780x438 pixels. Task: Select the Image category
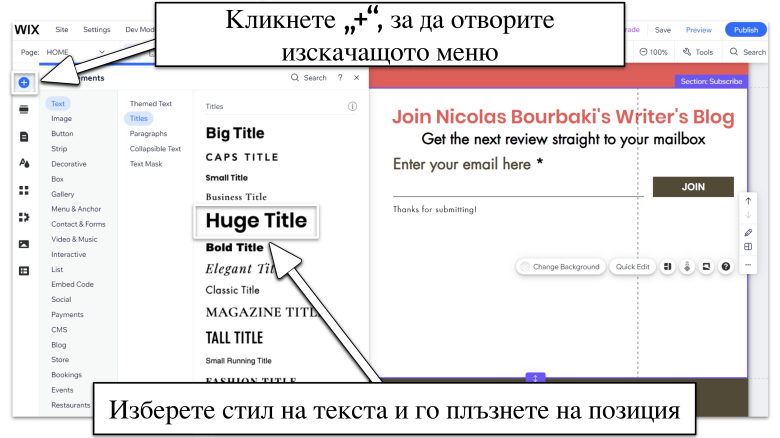pos(61,118)
